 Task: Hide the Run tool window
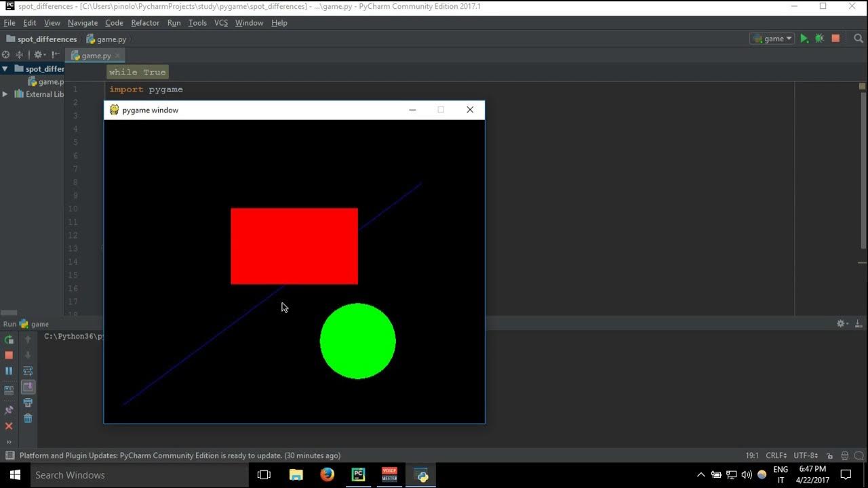click(859, 324)
